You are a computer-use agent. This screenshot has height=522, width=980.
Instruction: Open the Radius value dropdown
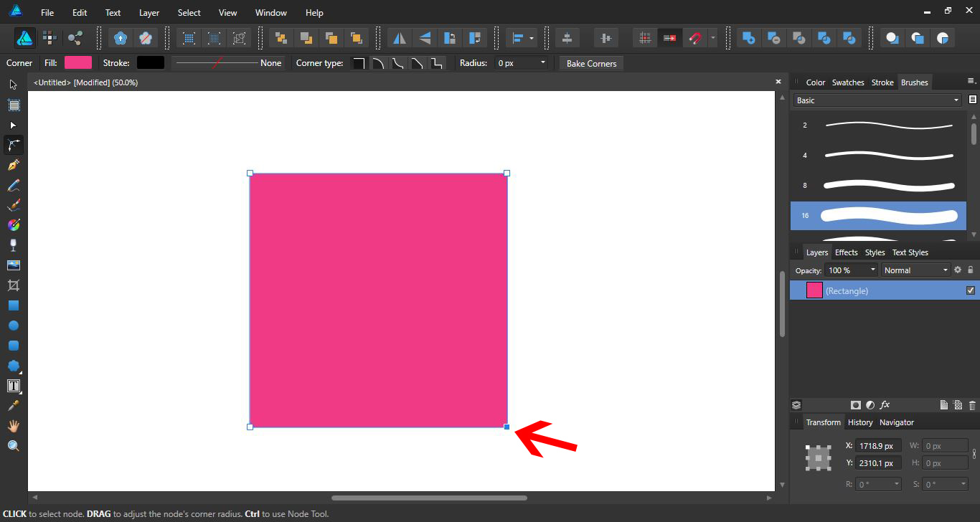tap(542, 63)
